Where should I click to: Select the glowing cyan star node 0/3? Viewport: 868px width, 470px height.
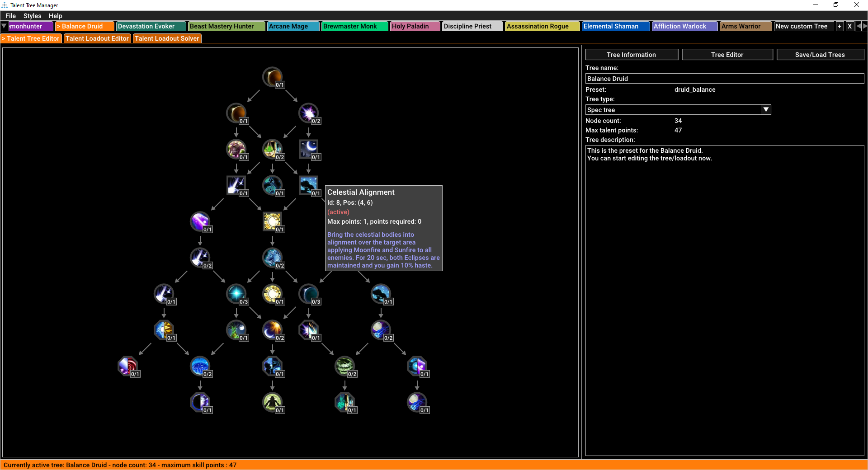pyautogui.click(x=236, y=294)
